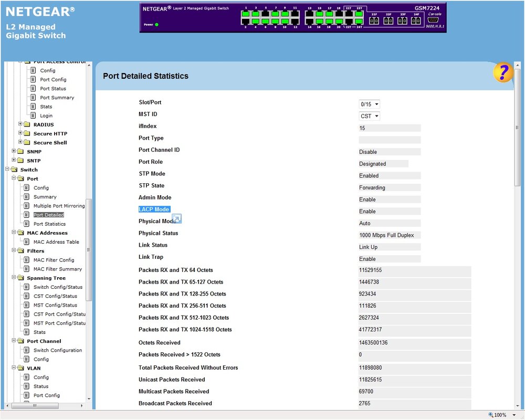Click the page icon beside MAC Filter Config

coord(26,260)
